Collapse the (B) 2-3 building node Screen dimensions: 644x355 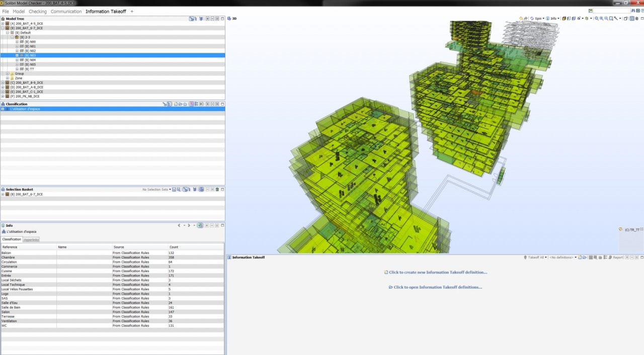point(12,37)
